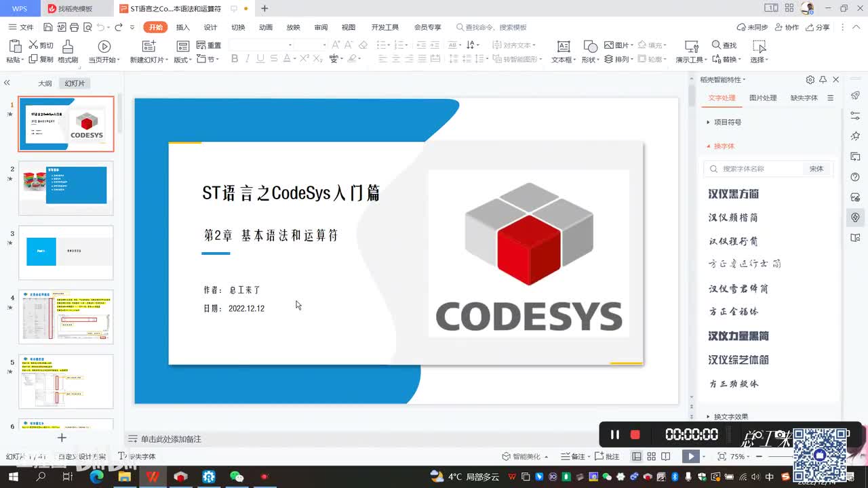Open the File (文件) menu
Image resolution: width=868 pixels, height=488 pixels.
click(x=21, y=27)
